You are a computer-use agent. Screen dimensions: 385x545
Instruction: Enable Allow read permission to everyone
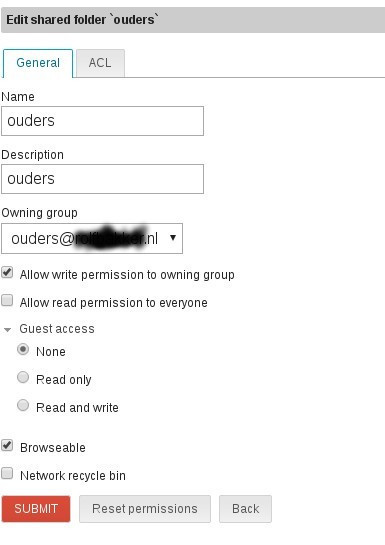[7, 300]
